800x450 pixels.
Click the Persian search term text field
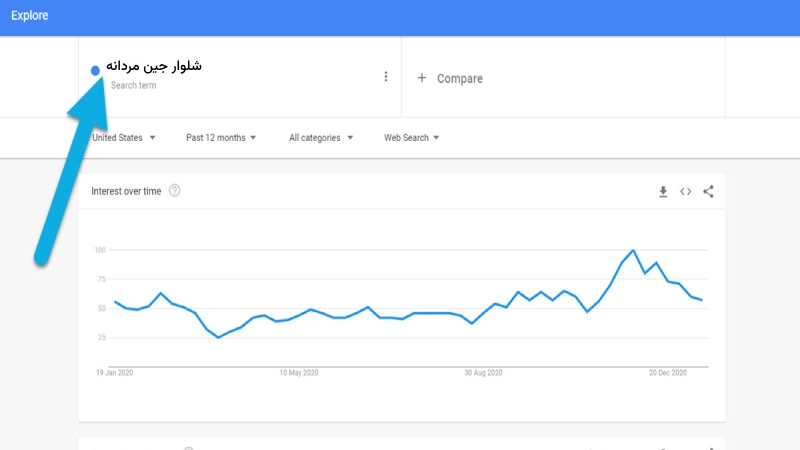(x=154, y=66)
